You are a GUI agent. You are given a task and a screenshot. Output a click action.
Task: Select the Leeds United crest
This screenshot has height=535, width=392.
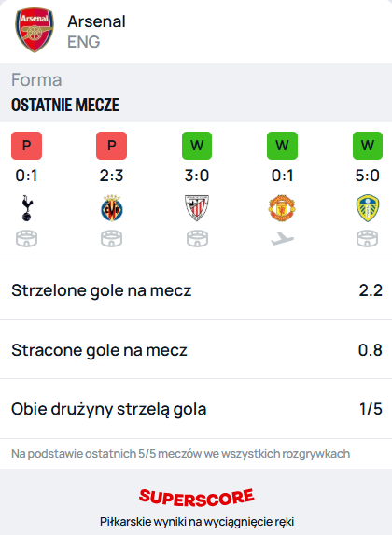click(x=368, y=208)
